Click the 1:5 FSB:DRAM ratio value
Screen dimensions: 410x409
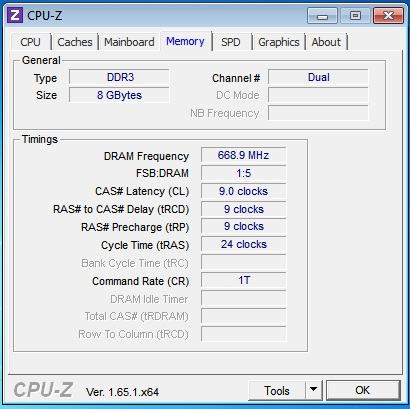tap(243, 173)
